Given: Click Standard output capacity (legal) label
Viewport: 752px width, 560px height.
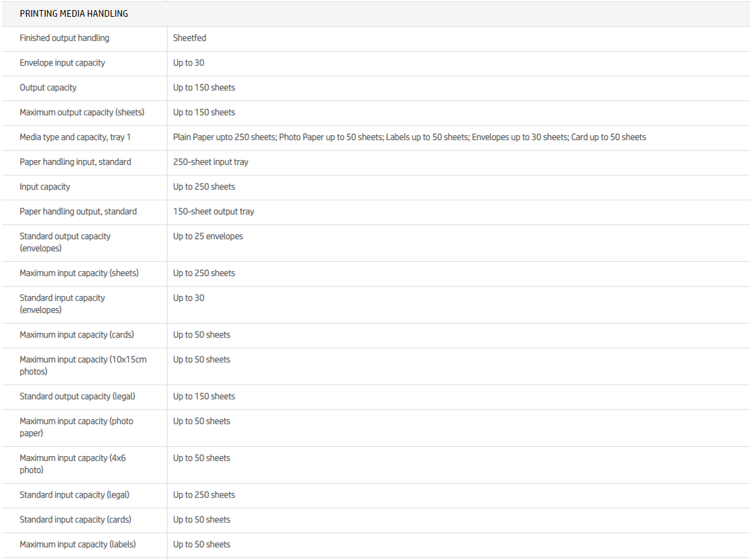Looking at the screenshot, I should point(77,397).
